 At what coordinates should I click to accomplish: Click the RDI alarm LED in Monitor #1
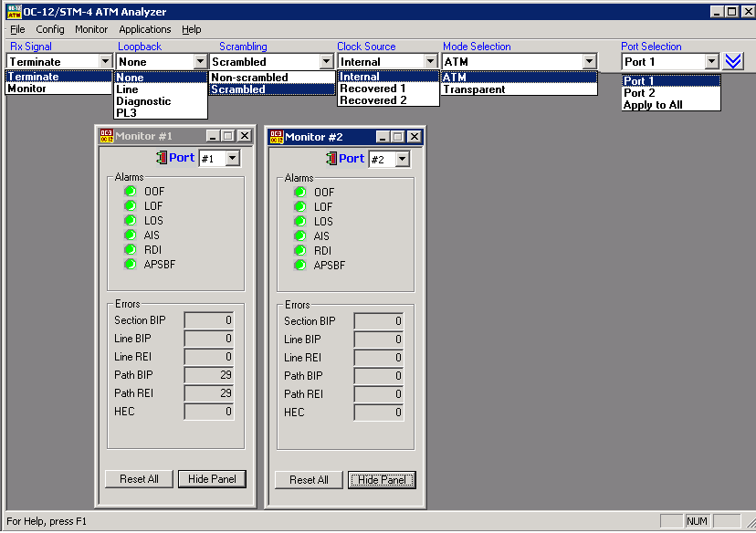[x=131, y=250]
